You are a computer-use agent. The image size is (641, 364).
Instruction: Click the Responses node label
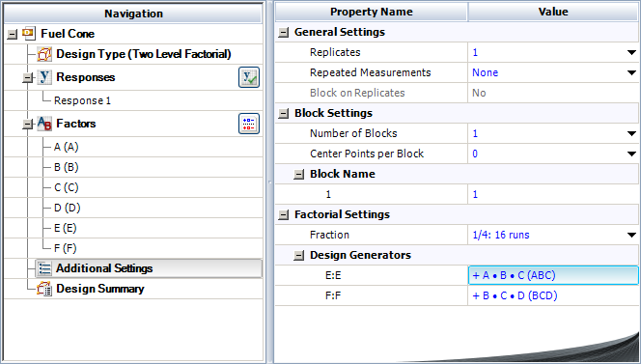86,77
